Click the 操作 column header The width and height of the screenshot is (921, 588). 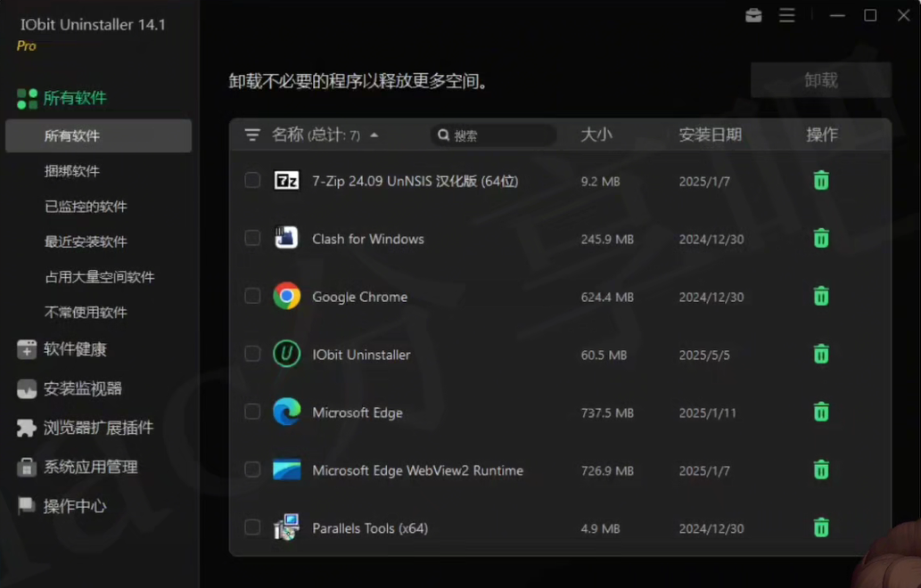(822, 135)
